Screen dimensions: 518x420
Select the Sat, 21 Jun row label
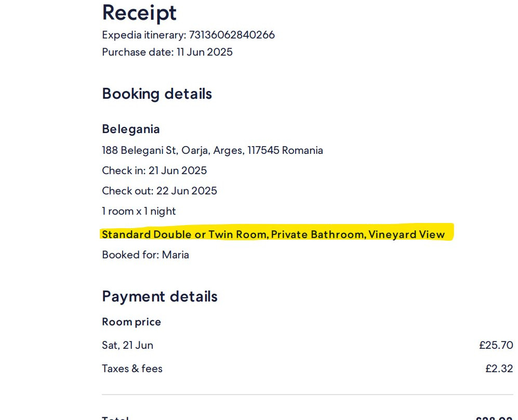127,345
